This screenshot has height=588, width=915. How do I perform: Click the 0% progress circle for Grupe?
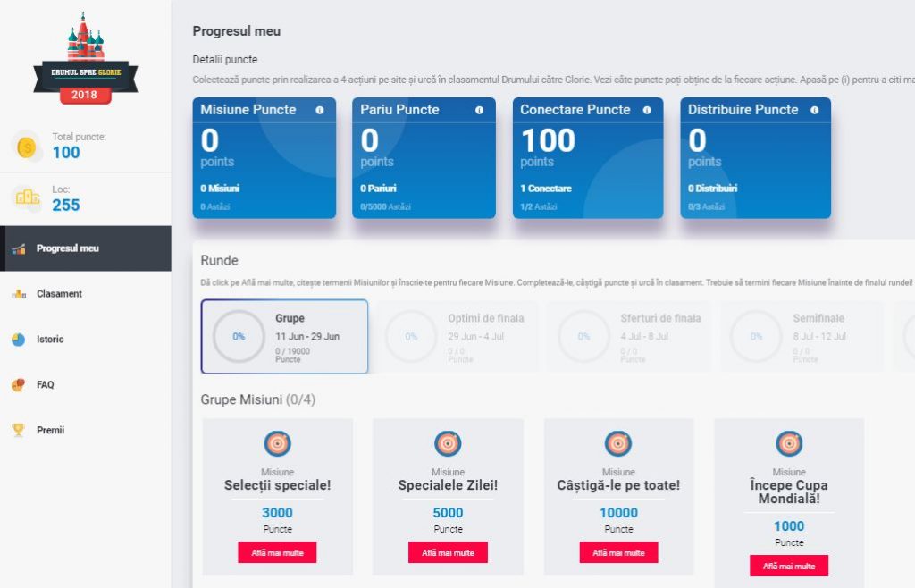[x=239, y=337]
